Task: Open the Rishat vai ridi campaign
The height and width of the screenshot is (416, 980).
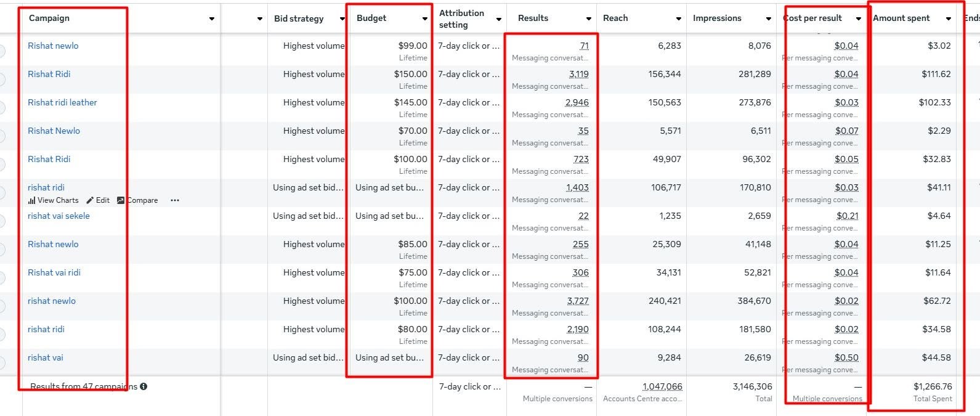Action: 54,272
